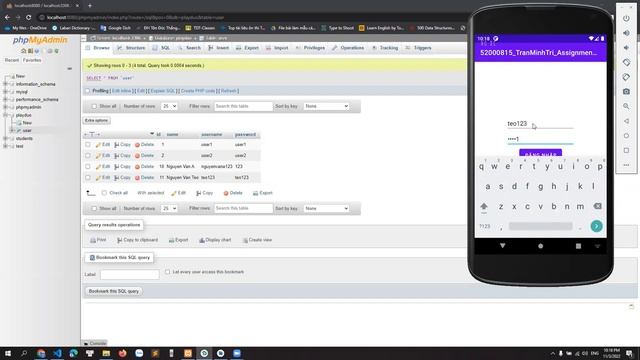Click Display chart
Image resolution: width=640 pixels, height=360 pixels.
point(215,240)
